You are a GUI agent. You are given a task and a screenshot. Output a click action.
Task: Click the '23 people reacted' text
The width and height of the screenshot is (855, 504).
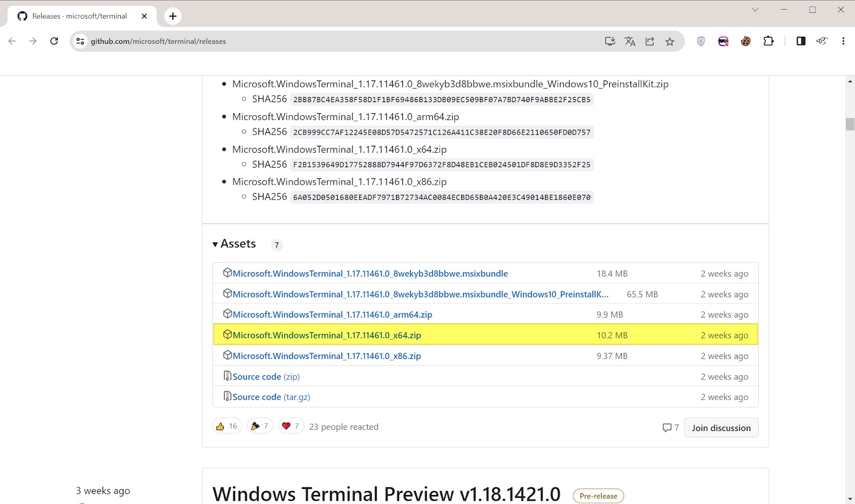pyautogui.click(x=344, y=427)
